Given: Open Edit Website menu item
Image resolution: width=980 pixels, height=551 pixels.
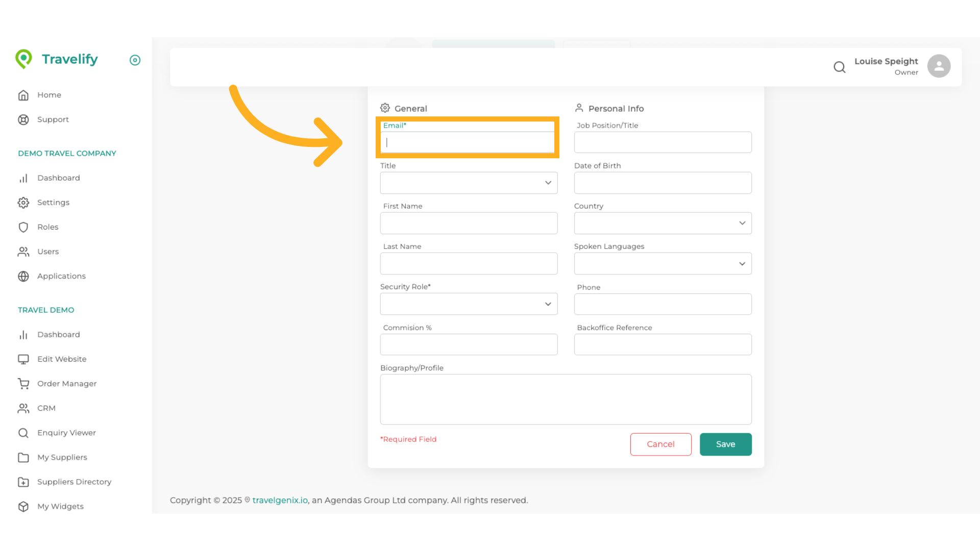Looking at the screenshot, I should pos(62,359).
